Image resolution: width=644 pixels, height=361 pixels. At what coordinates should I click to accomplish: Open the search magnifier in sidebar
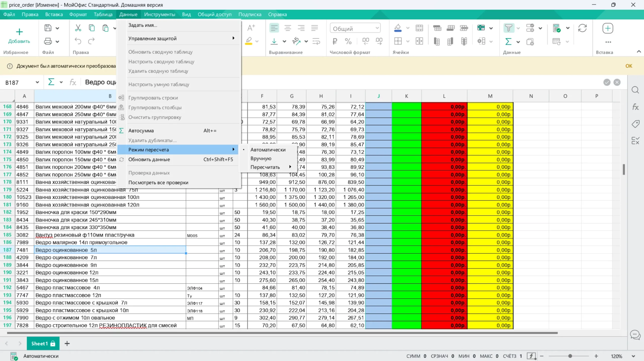(635, 90)
